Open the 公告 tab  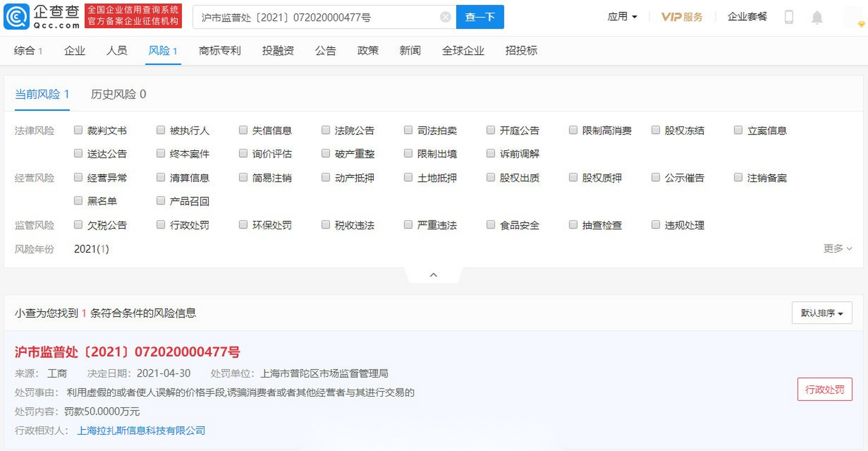coord(325,51)
